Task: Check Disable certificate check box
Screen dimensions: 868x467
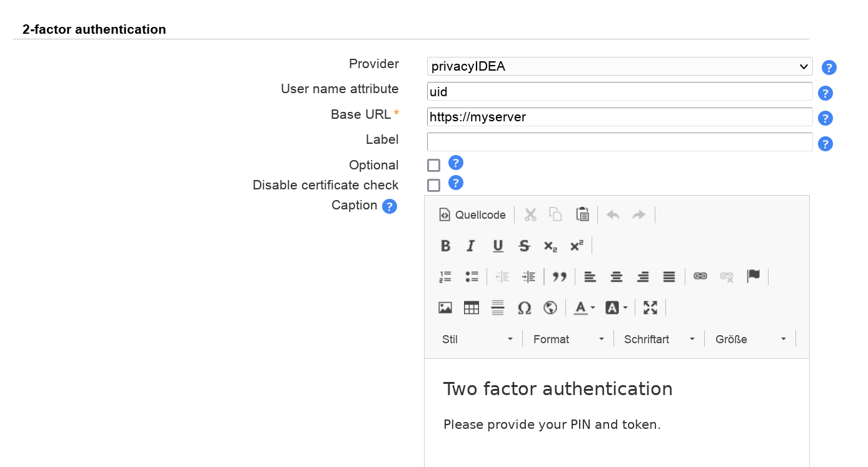Action: [x=433, y=186]
